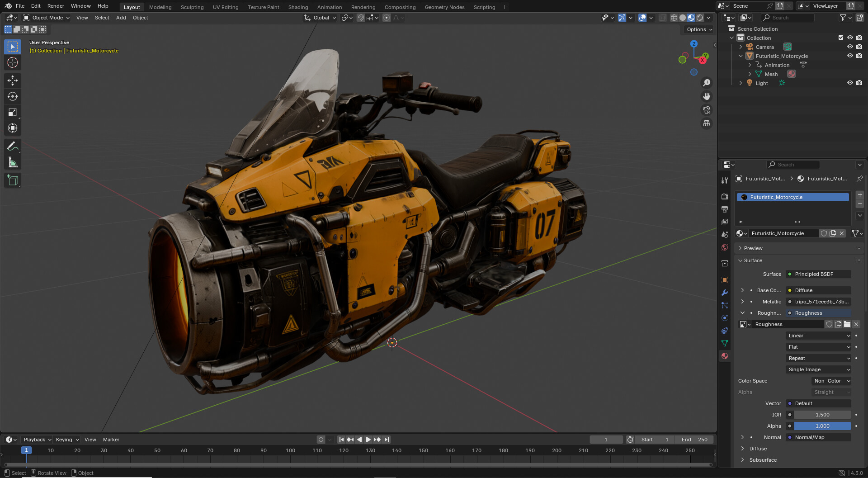Activate the Rotate tool
This screenshot has width=868, height=478.
click(13, 96)
